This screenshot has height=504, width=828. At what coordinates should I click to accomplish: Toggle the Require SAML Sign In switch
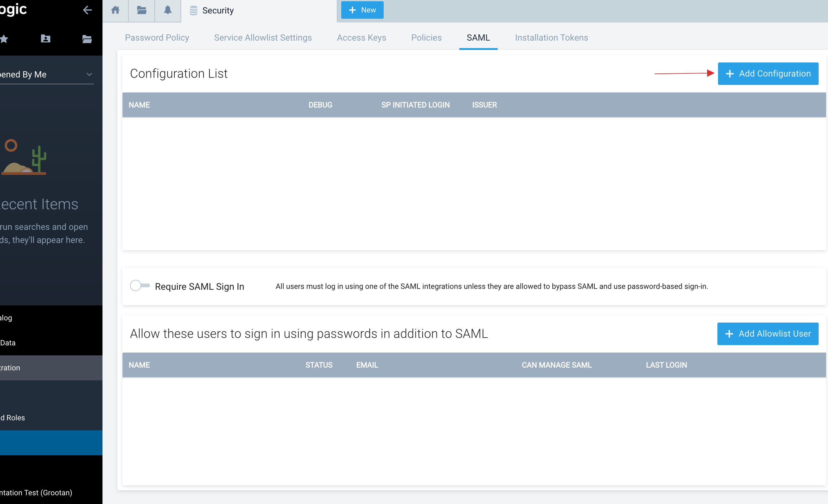(x=138, y=285)
